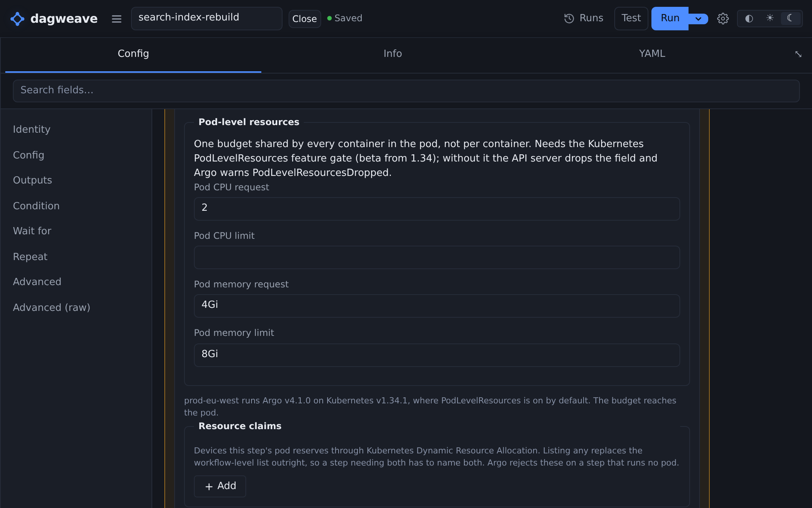Expand the panel with diagonal arrow icon

(x=798, y=54)
